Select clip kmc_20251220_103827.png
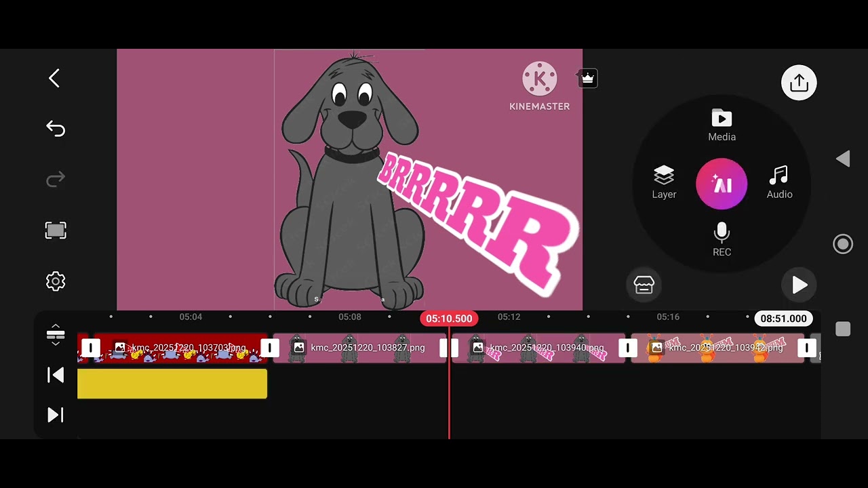Image resolution: width=868 pixels, height=488 pixels. pos(359,348)
